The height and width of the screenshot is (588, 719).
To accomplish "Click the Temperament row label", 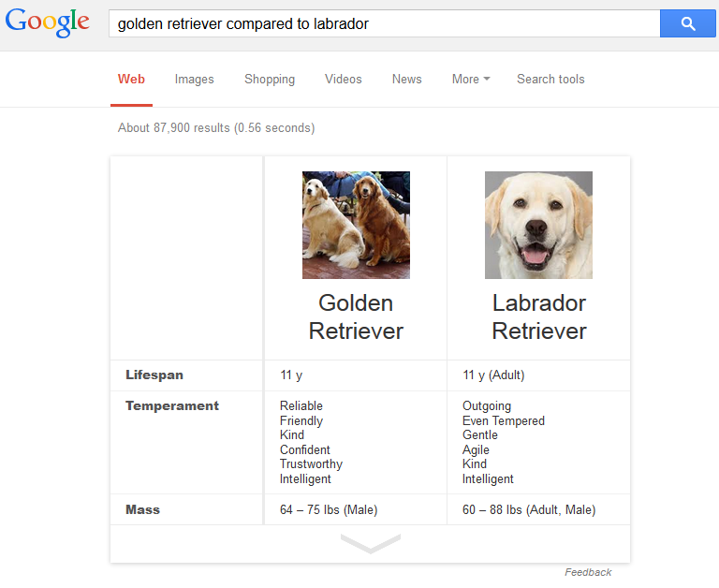I will pos(172,406).
